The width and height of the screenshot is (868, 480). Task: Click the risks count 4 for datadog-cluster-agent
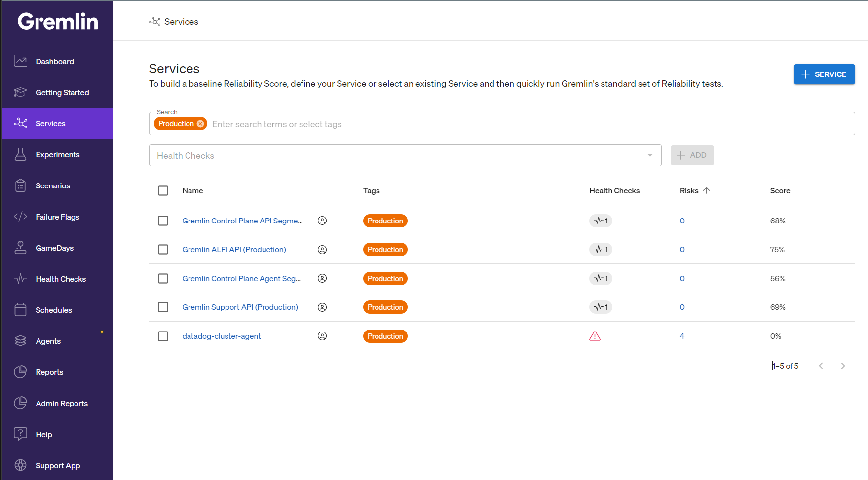682,336
